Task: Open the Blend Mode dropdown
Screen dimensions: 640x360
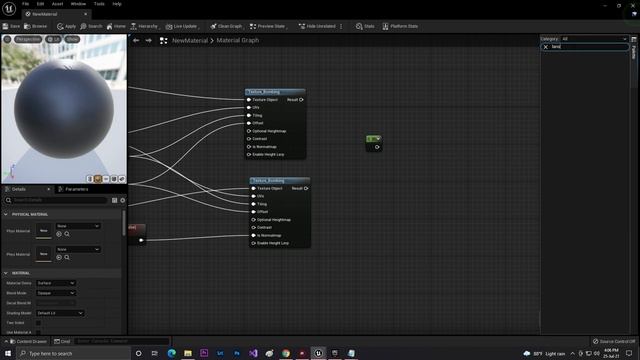Action: (x=56, y=293)
